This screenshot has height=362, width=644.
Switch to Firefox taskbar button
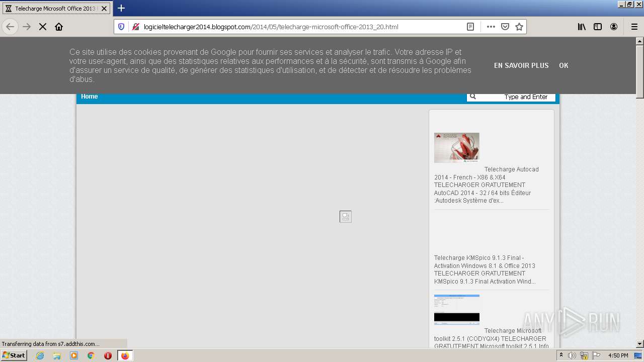tap(125, 355)
